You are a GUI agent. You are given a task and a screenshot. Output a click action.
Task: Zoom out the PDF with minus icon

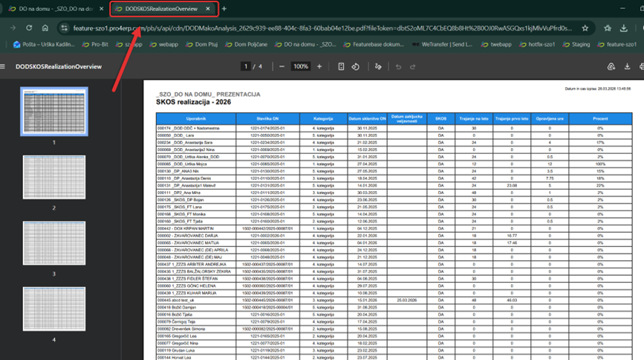(x=282, y=66)
